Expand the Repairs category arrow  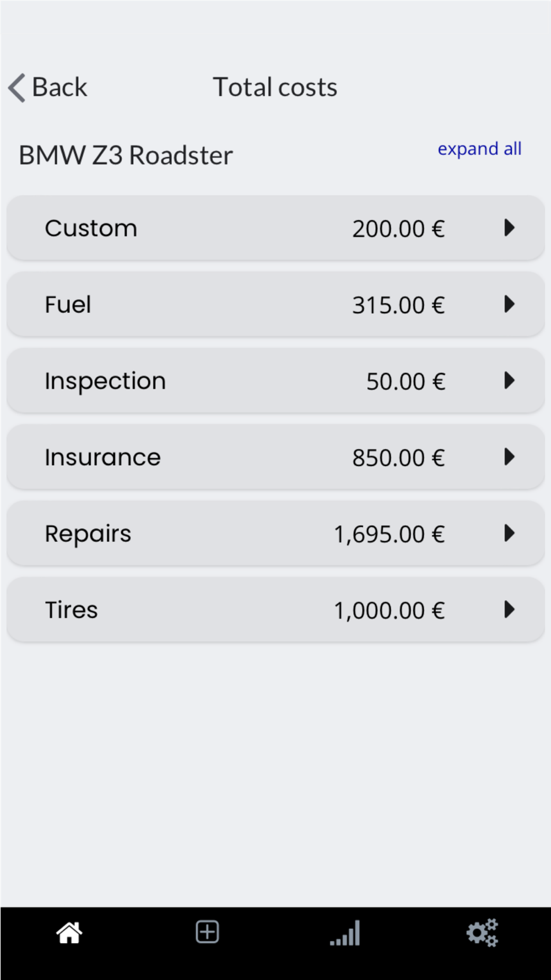click(510, 533)
